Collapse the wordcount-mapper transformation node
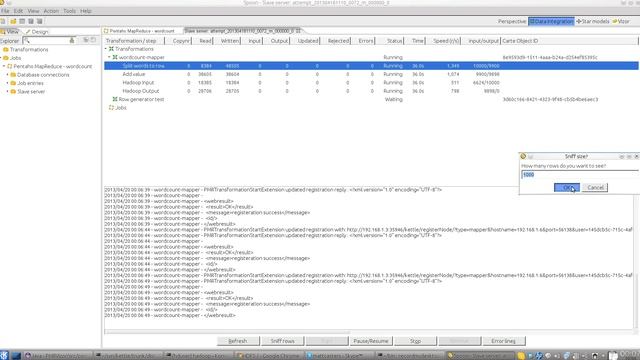 click(x=109, y=57)
